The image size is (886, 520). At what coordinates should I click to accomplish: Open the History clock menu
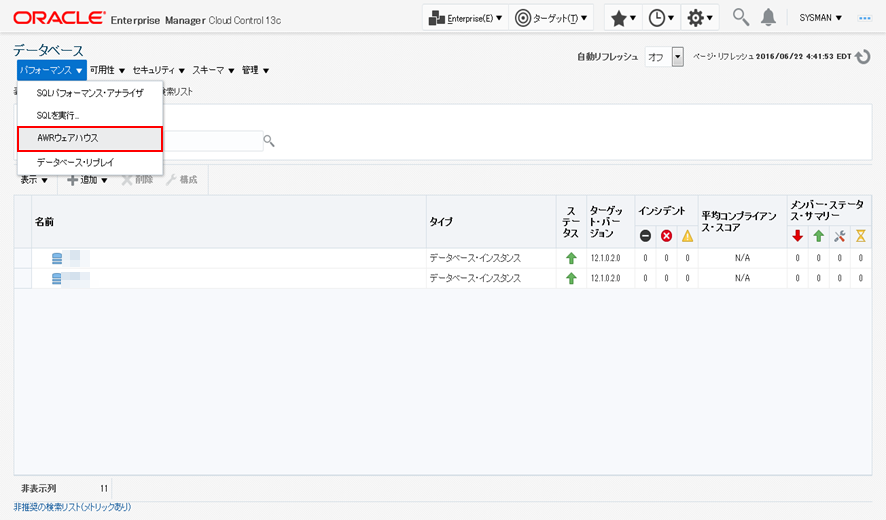click(660, 18)
